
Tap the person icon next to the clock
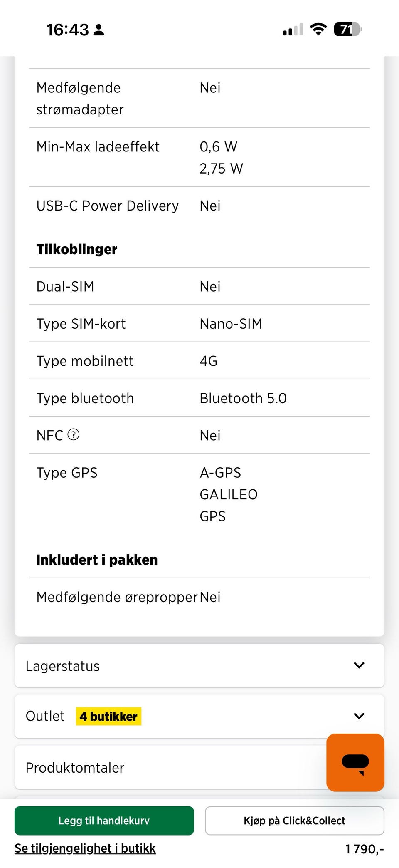(x=98, y=29)
